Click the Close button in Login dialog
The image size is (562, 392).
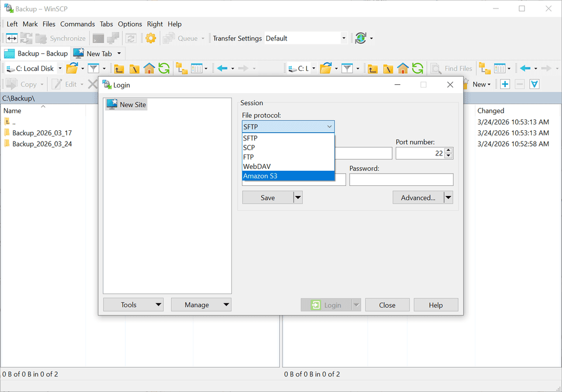pyautogui.click(x=387, y=305)
